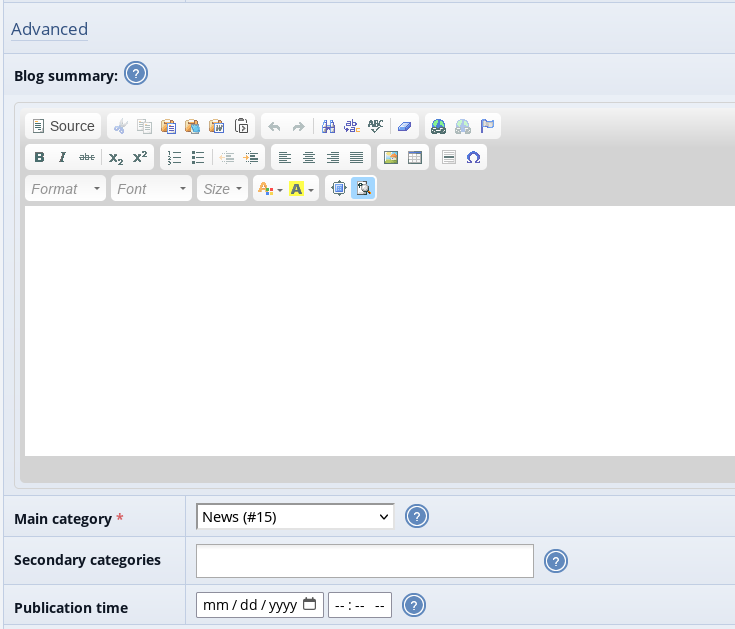Insert a horizontal line

click(449, 157)
